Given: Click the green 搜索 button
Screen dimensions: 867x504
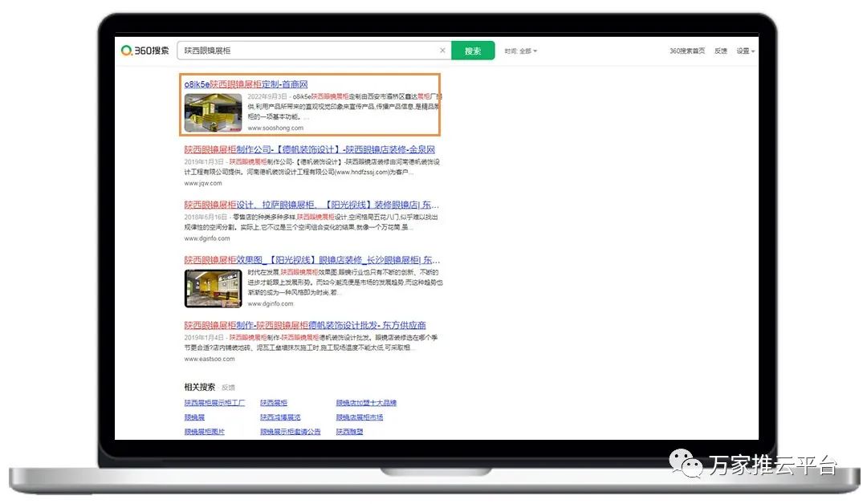Looking at the screenshot, I should click(x=473, y=51).
